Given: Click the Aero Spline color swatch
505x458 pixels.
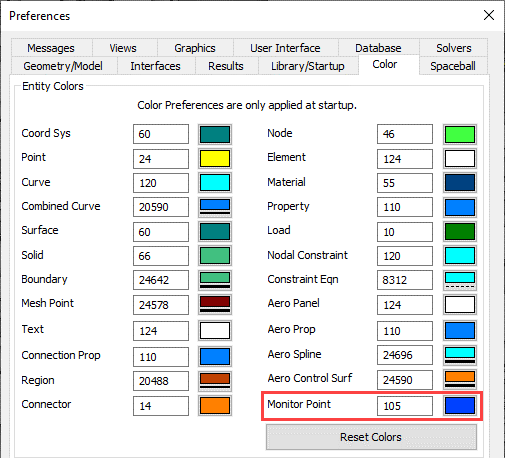Looking at the screenshot, I should coord(460,355).
